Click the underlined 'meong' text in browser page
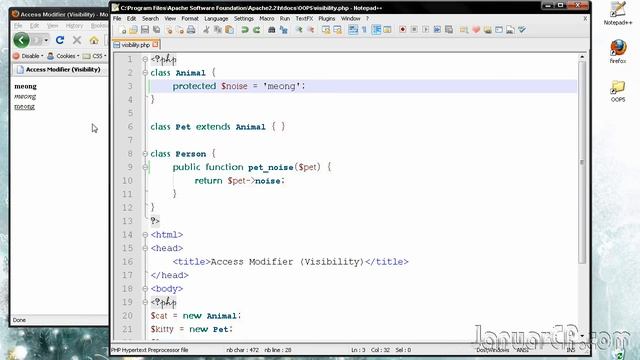The height and width of the screenshot is (360, 640). coord(24,107)
